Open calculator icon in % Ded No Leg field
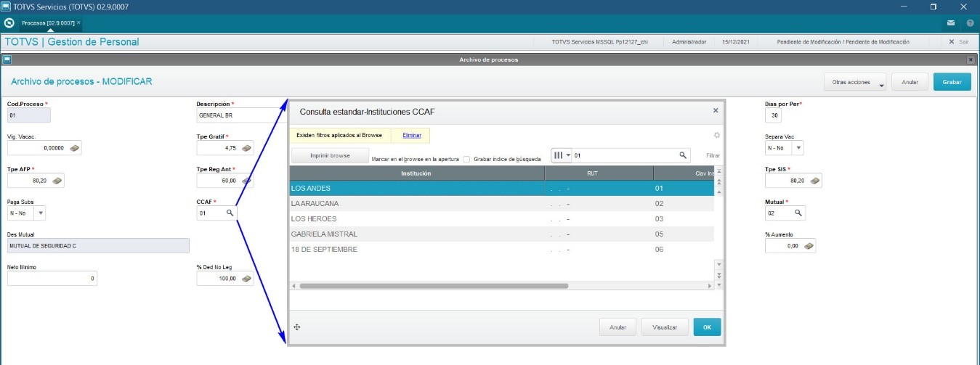The width and height of the screenshot is (980, 365). (246, 279)
